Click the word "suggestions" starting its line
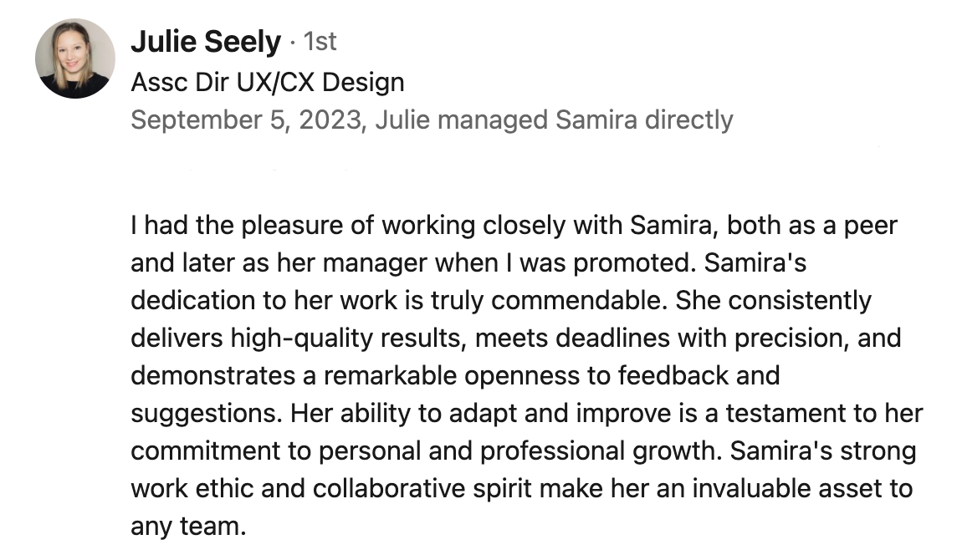 (x=203, y=415)
